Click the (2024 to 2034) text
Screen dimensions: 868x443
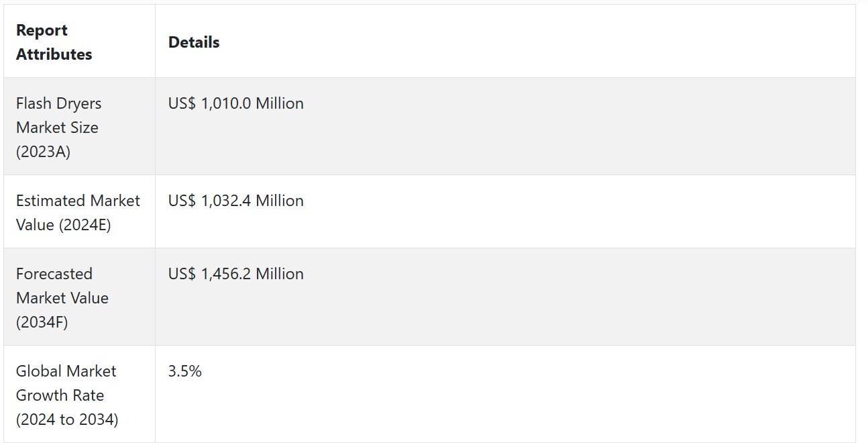click(67, 420)
